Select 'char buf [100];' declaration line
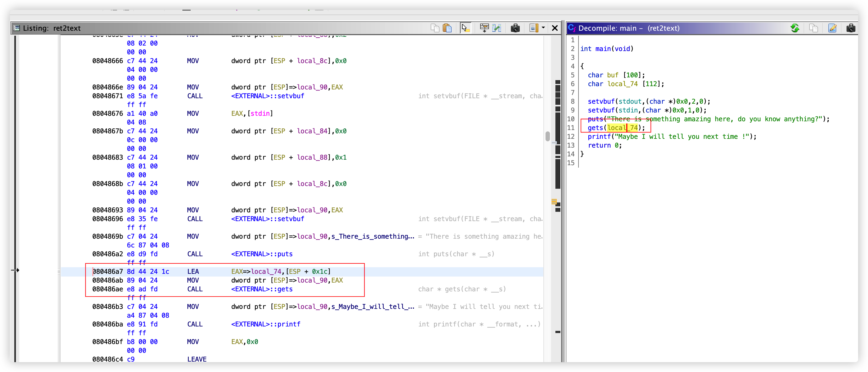This screenshot has height=372, width=868. pos(616,75)
